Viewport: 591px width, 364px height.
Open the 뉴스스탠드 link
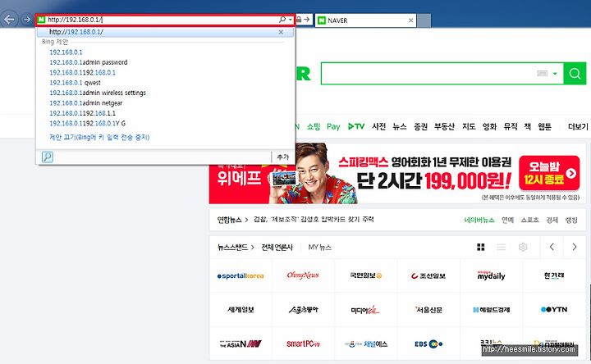[x=232, y=248]
